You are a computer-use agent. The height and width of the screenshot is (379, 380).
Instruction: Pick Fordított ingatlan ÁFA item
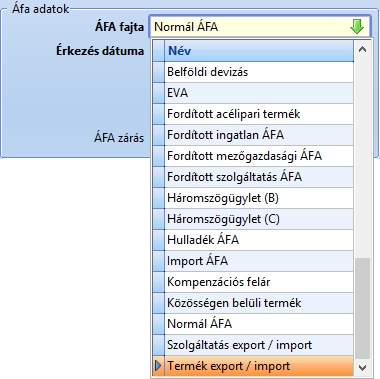(x=259, y=135)
